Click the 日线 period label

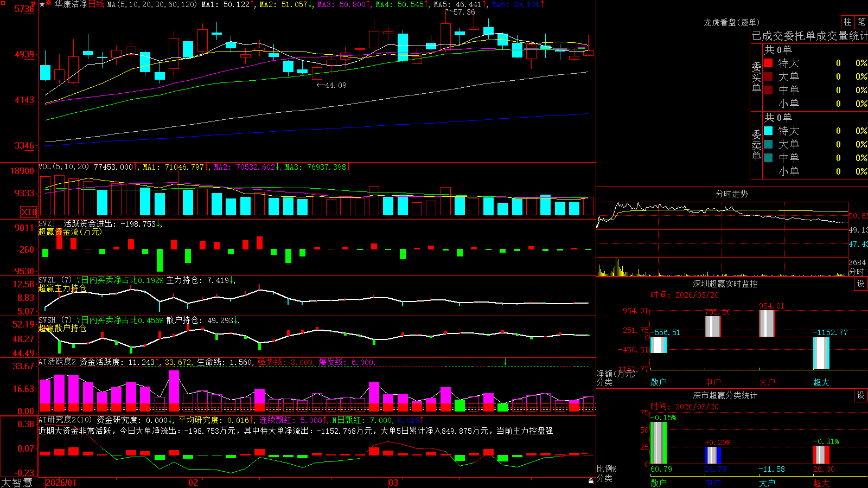click(96, 4)
